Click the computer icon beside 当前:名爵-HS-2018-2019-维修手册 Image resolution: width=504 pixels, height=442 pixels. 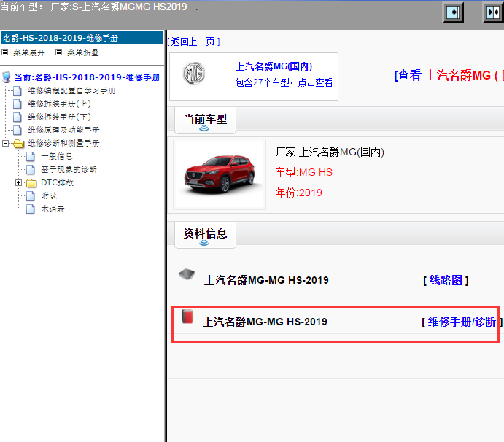pyautogui.click(x=6, y=77)
